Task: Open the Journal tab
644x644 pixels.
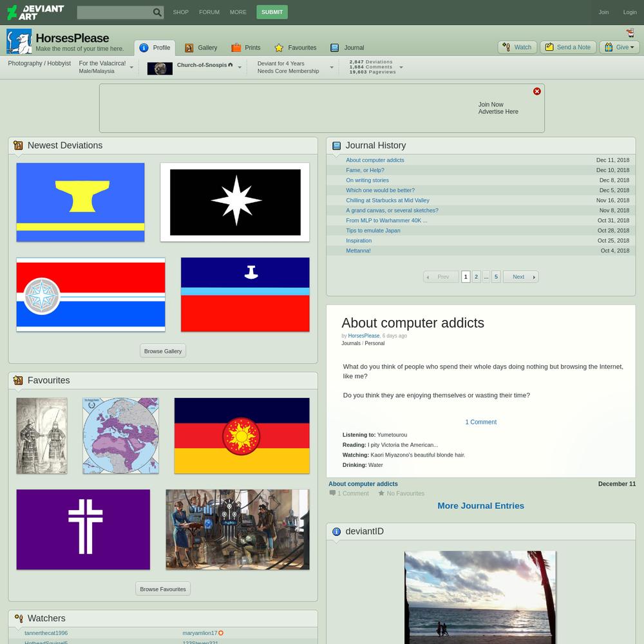Action: pos(347,48)
